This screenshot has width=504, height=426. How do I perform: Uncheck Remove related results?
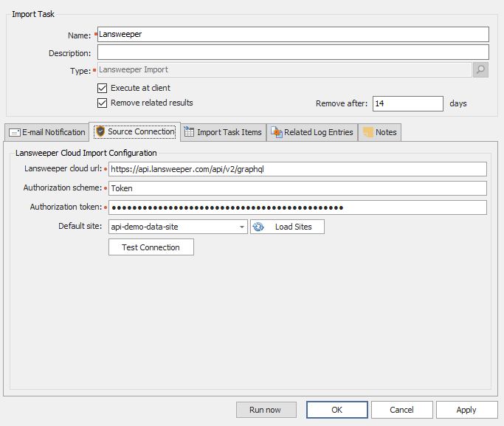click(x=103, y=103)
